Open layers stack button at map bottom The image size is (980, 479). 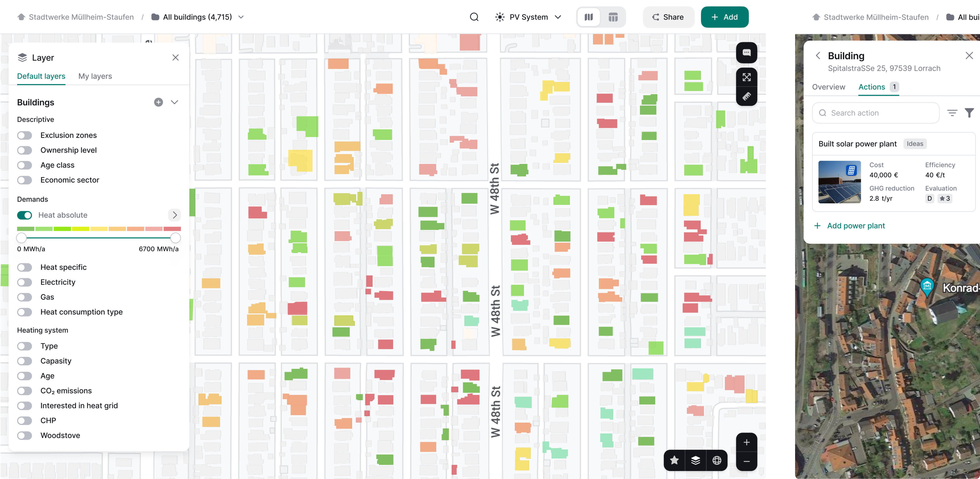pyautogui.click(x=696, y=460)
